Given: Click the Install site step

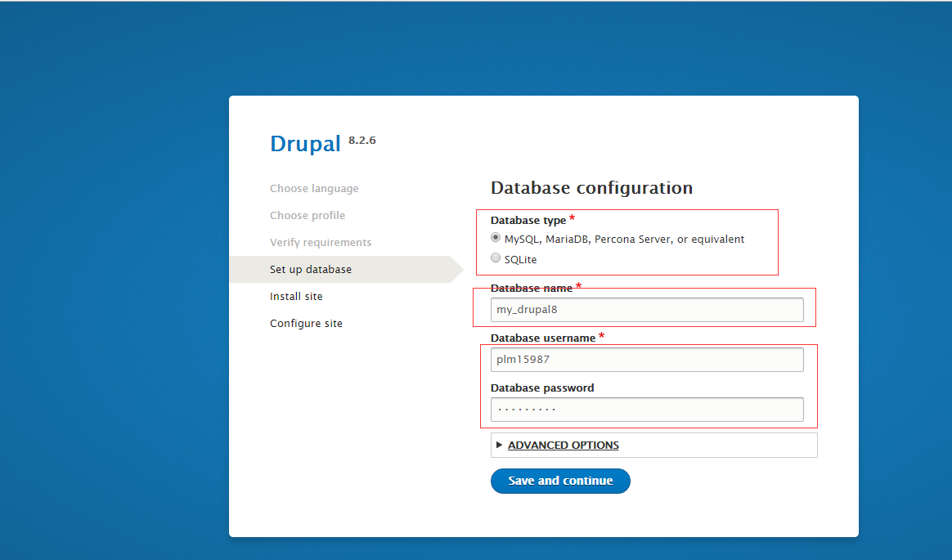Looking at the screenshot, I should 296,296.
